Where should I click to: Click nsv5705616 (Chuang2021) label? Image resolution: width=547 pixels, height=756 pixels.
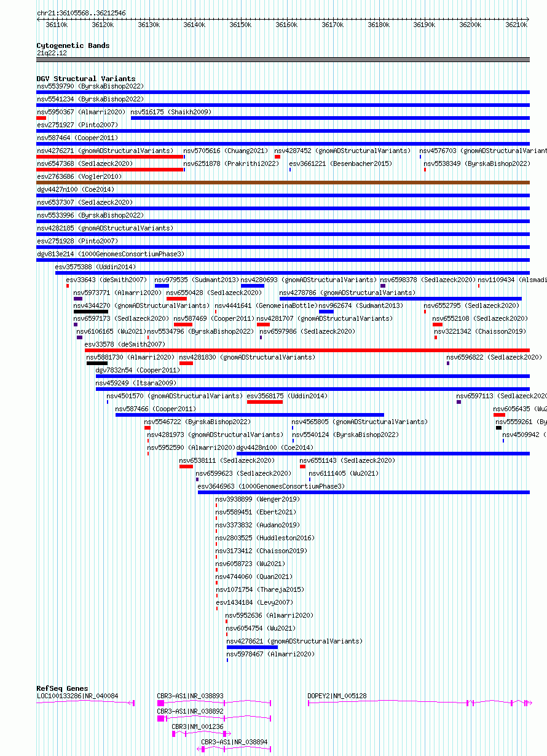coord(226,151)
